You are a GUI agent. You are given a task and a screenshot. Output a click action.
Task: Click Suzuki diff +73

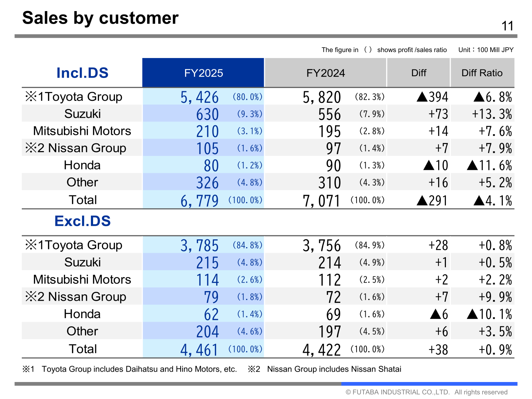tap(438, 114)
